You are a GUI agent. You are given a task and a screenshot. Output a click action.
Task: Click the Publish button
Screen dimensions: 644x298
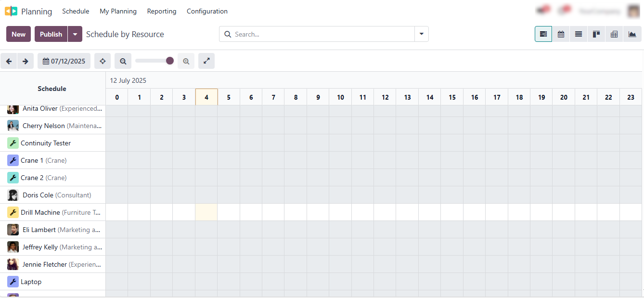51,34
